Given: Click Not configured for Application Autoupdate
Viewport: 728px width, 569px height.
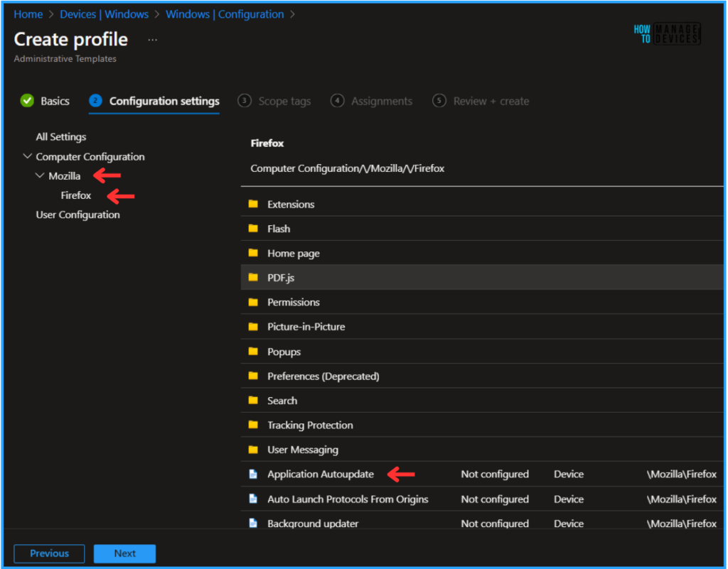Looking at the screenshot, I should (495, 475).
